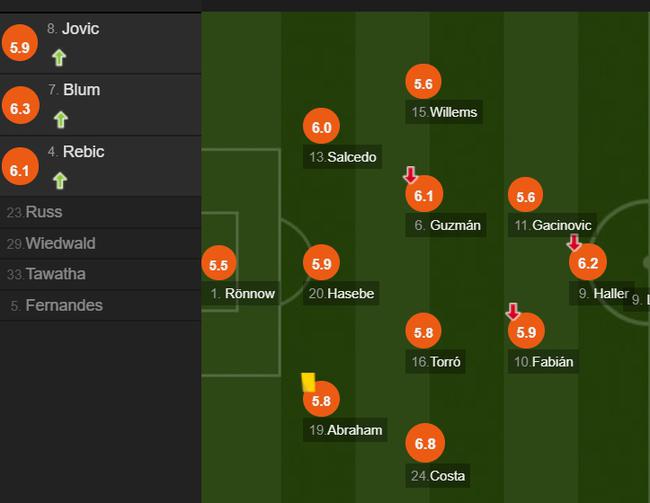Click Gacinovic's name label
This screenshot has height=503, width=650.
pos(560,226)
